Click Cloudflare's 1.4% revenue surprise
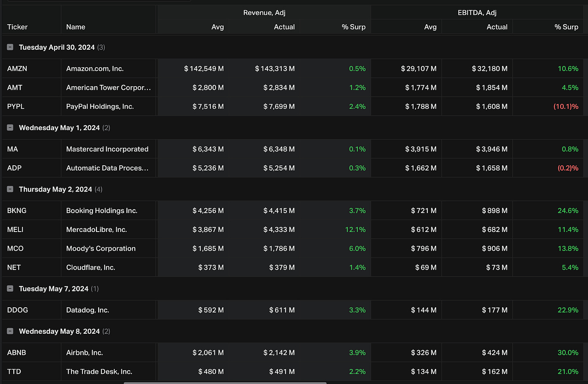Viewport: 588px width, 384px height. [357, 268]
